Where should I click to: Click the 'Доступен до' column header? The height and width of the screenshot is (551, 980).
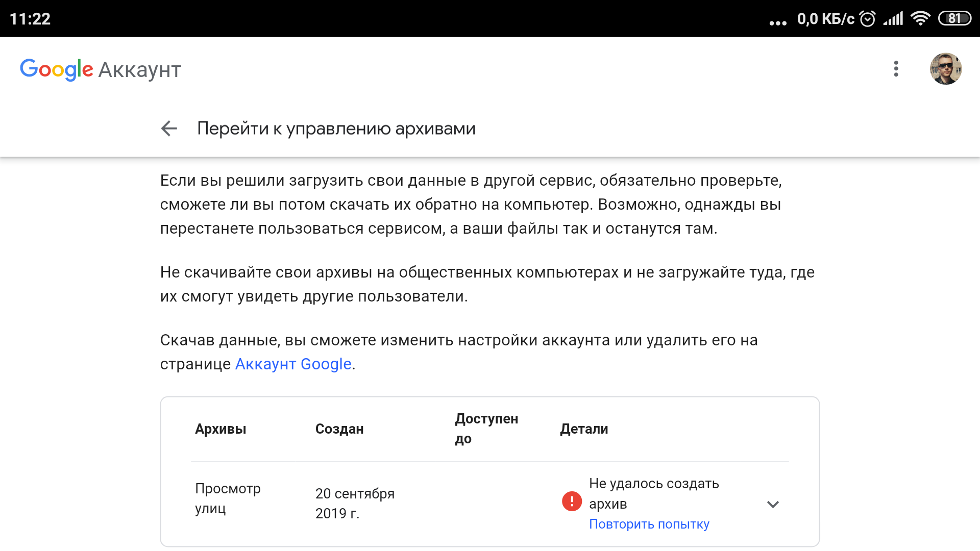point(486,429)
